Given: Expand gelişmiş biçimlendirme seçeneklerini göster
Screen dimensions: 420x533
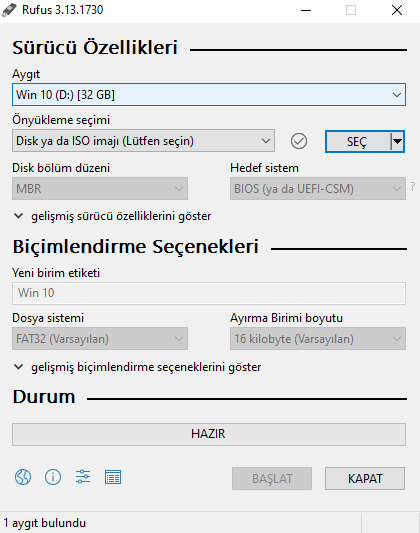Looking at the screenshot, I should [x=137, y=367].
